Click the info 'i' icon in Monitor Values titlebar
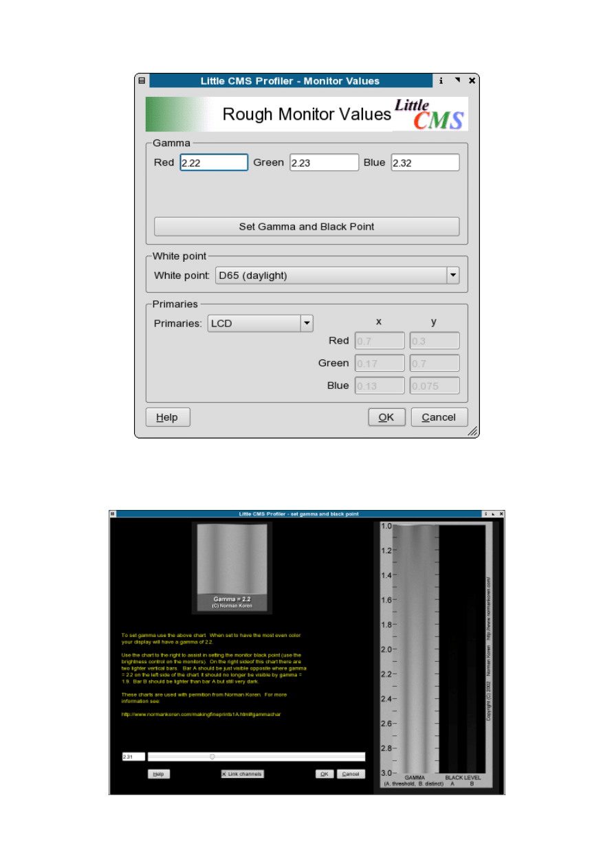Image resolution: width=614 pixels, height=868 pixels. pyautogui.click(x=441, y=80)
